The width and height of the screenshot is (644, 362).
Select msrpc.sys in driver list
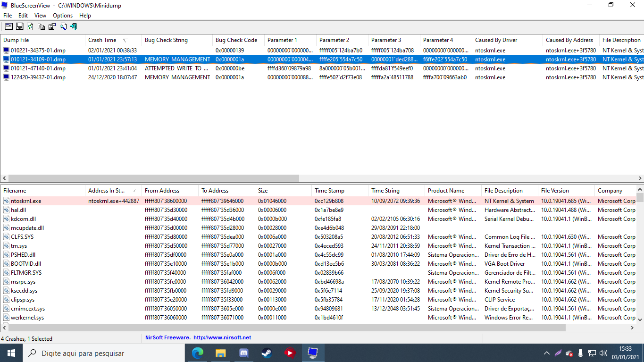click(23, 282)
